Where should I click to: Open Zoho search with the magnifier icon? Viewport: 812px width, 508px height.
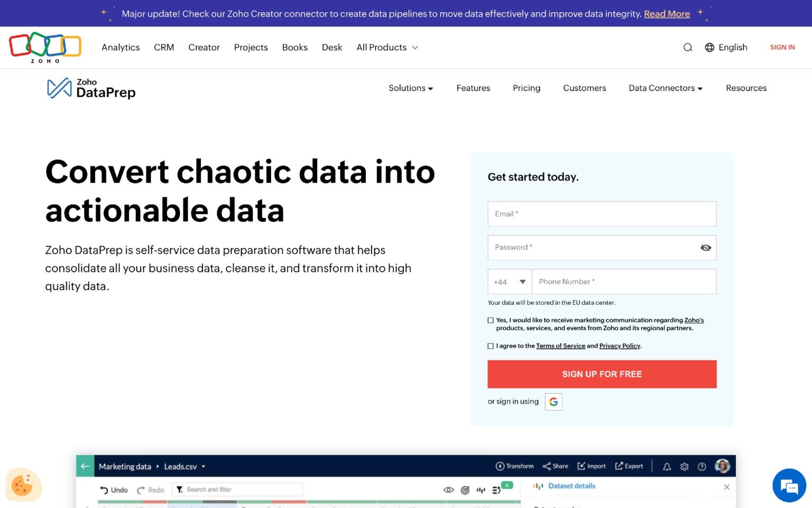pyautogui.click(x=688, y=47)
